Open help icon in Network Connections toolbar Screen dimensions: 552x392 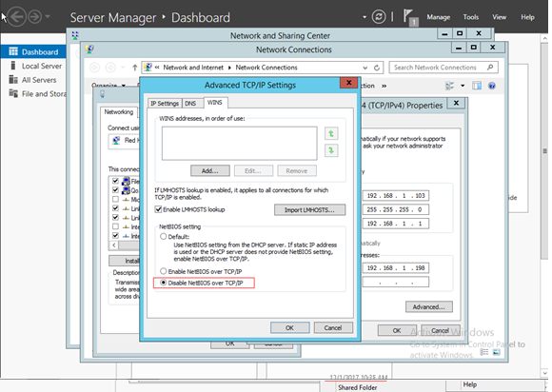point(492,86)
